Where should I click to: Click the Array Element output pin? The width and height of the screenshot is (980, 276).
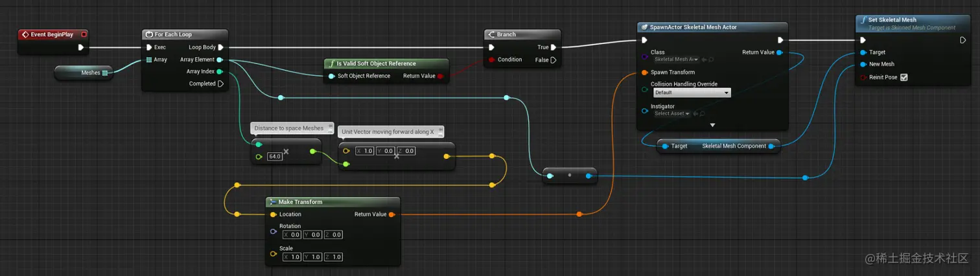click(220, 60)
